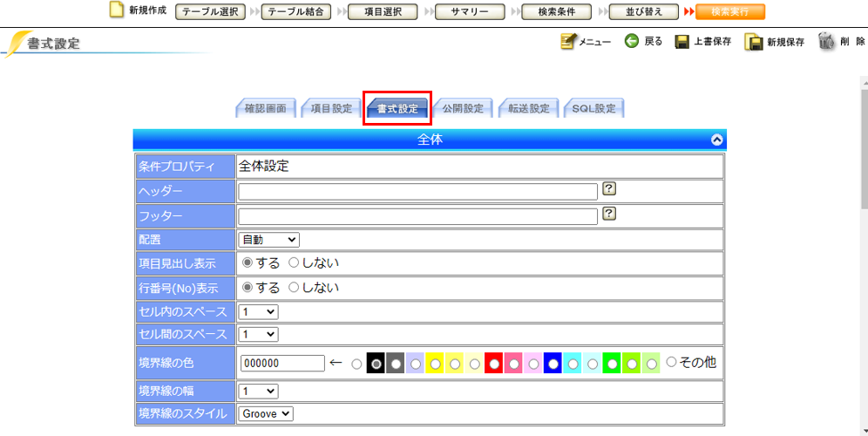Go to the テーブル選択 step
The image size is (868, 436).
point(210,11)
